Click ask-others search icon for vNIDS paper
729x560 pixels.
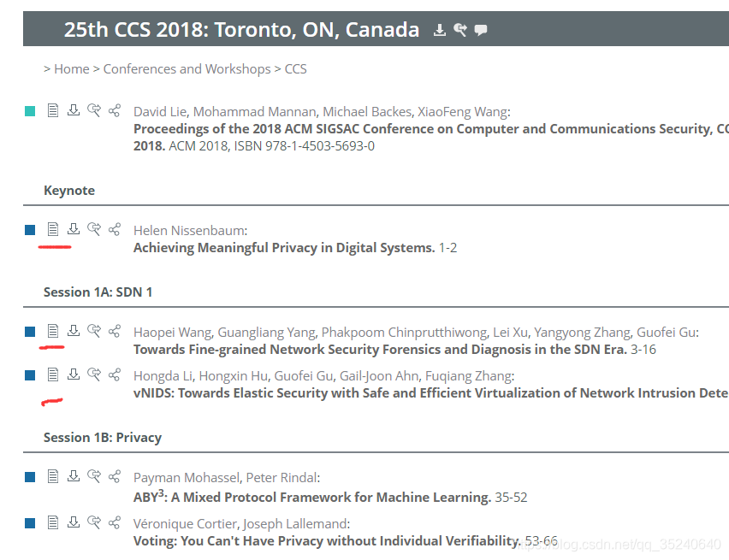(94, 374)
